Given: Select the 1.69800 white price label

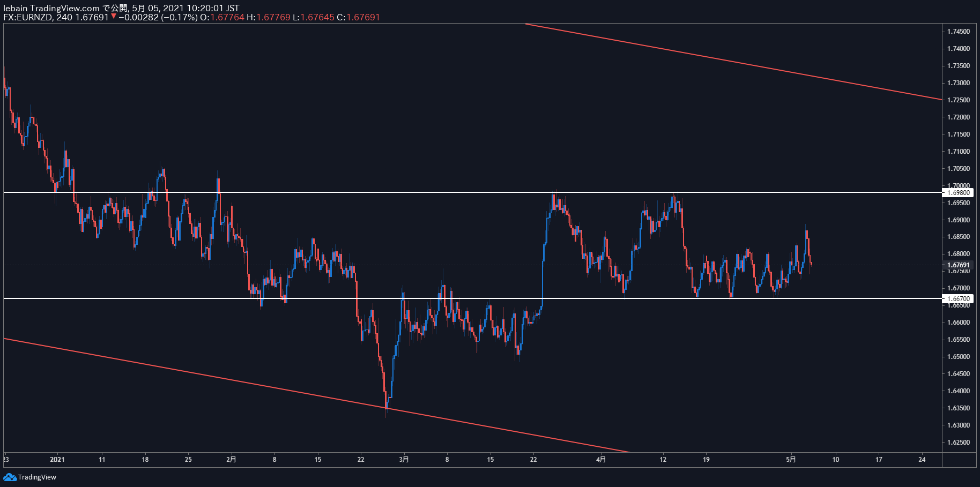Looking at the screenshot, I should coord(959,192).
